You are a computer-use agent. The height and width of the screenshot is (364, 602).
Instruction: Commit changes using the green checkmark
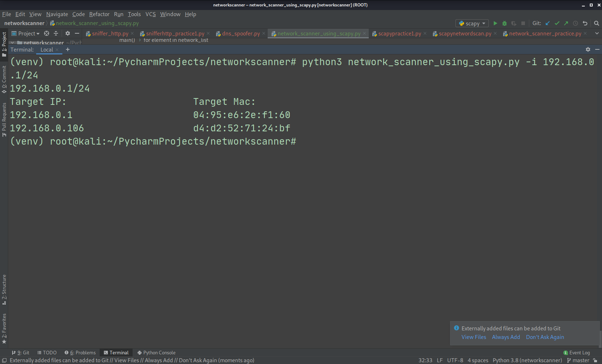(557, 23)
